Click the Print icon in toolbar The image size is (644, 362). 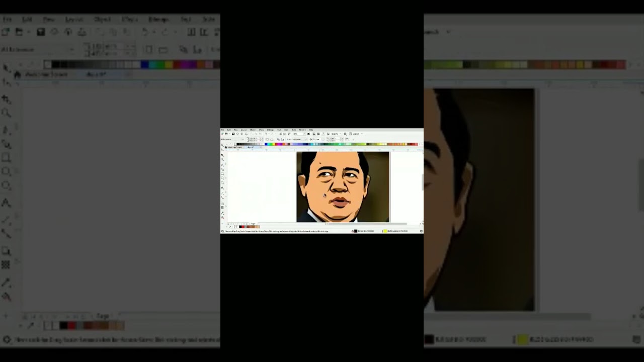[x=246, y=134]
